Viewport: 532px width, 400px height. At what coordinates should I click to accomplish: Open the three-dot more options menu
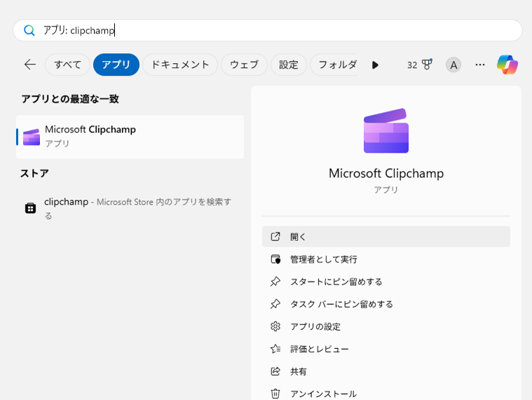[x=479, y=64]
